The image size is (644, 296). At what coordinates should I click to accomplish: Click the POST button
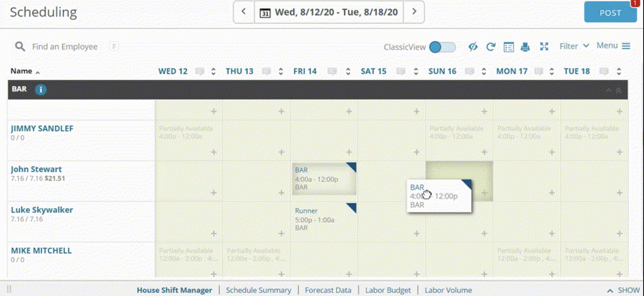click(610, 12)
